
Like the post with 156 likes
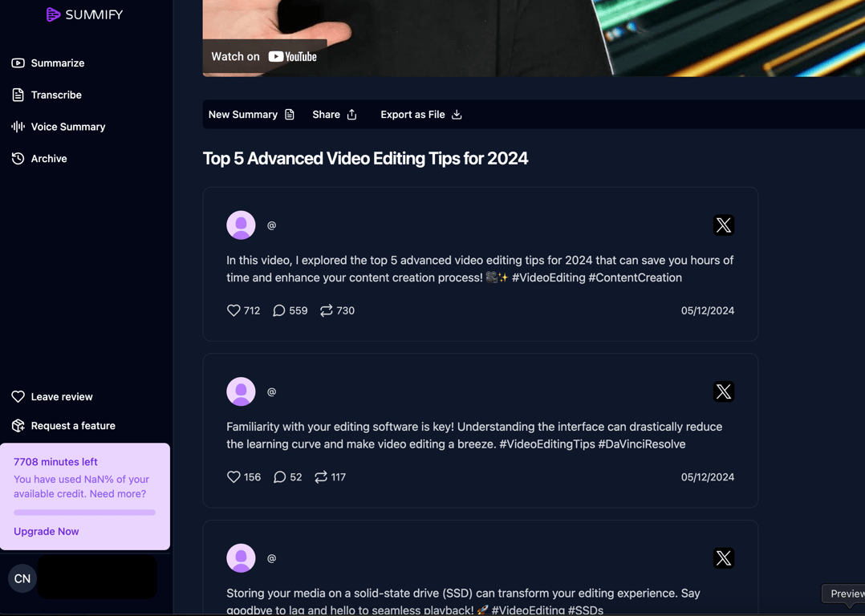point(234,477)
